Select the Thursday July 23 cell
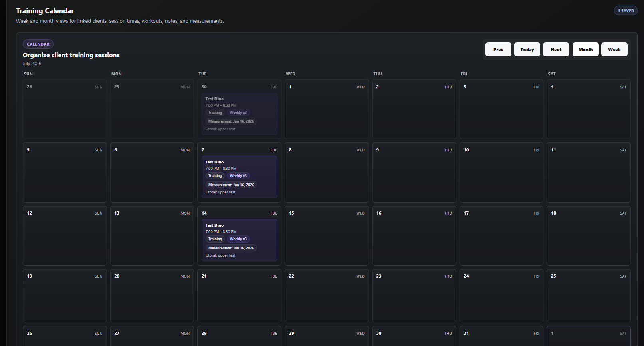 coord(414,296)
